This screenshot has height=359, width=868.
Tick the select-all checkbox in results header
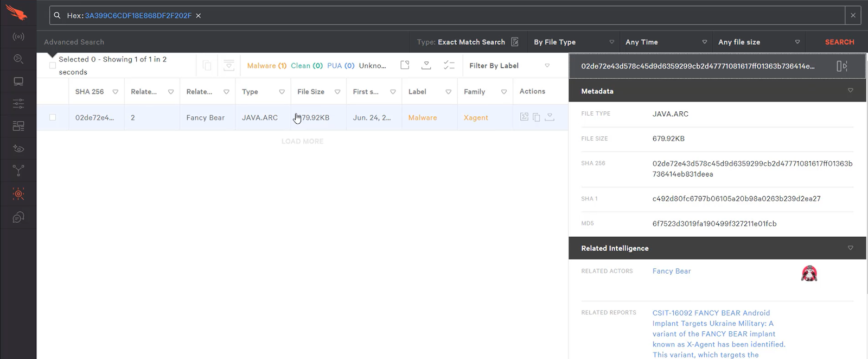pos(53,66)
